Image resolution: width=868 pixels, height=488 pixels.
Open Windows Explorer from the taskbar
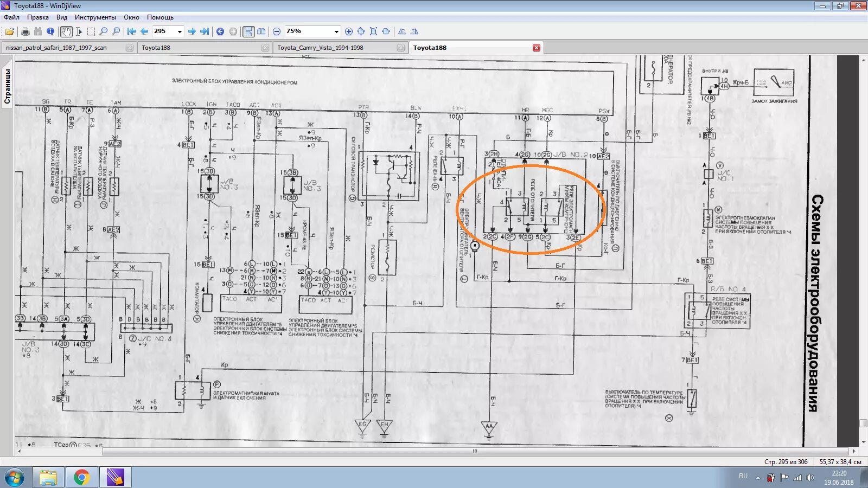[x=48, y=478]
